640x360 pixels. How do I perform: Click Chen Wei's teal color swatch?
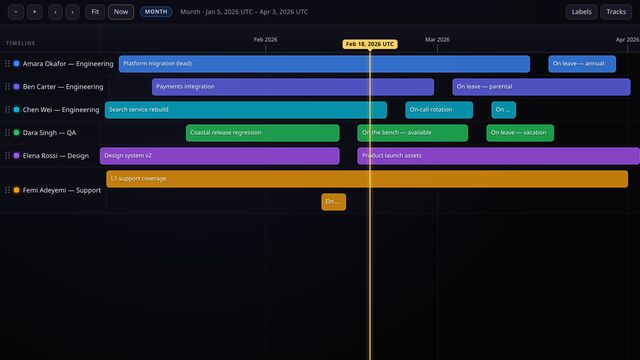[17, 109]
